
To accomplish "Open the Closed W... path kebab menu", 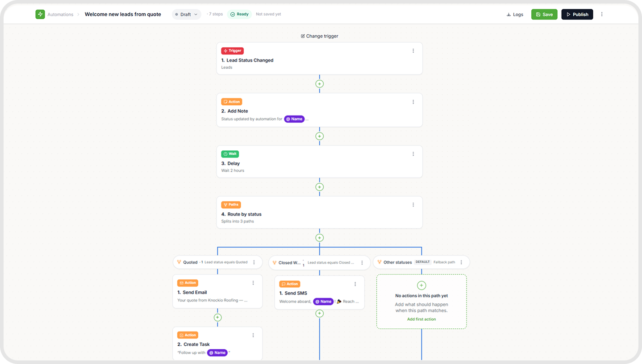I will pos(362,263).
